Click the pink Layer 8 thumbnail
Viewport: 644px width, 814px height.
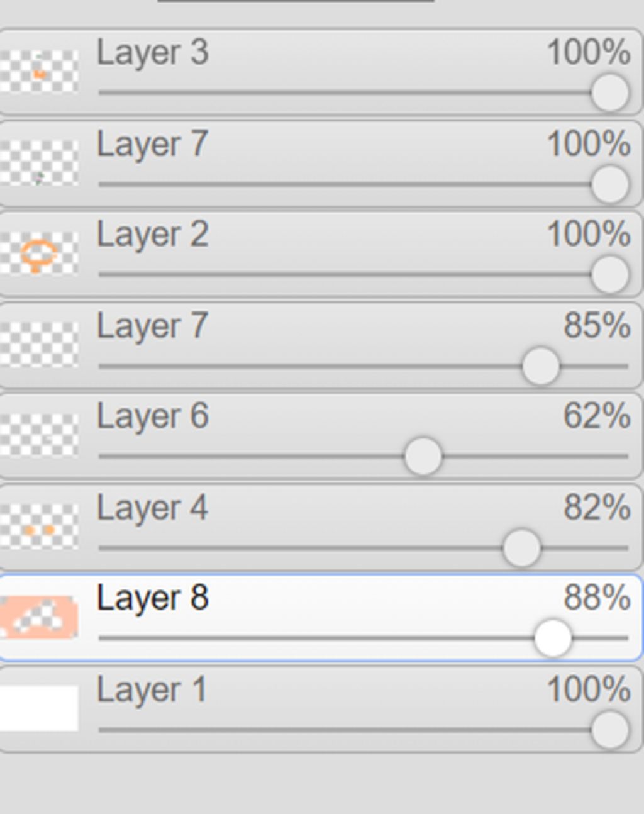39,617
